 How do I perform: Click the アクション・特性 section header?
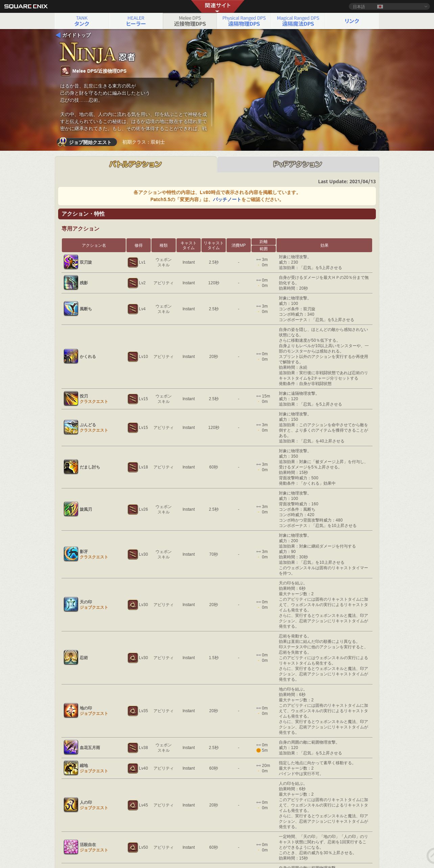(217, 214)
